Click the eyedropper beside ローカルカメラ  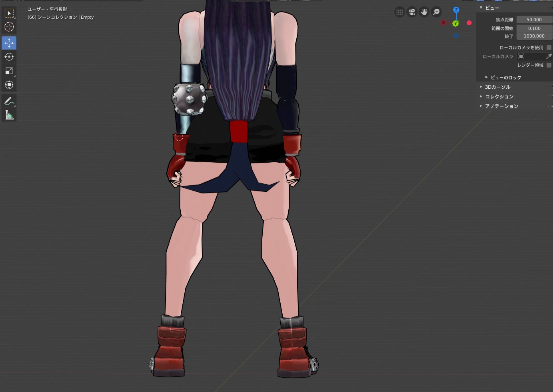pos(549,56)
